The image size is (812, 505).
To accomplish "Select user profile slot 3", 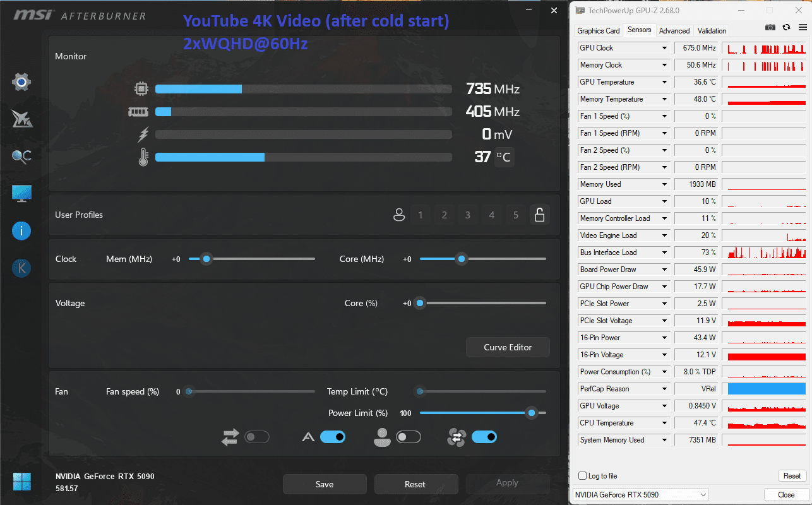I will (468, 215).
